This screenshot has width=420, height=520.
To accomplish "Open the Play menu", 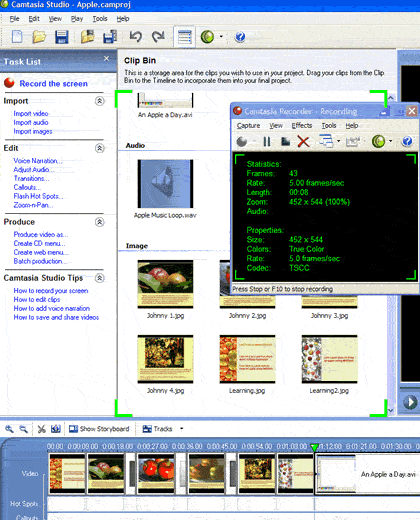I will 77,19.
